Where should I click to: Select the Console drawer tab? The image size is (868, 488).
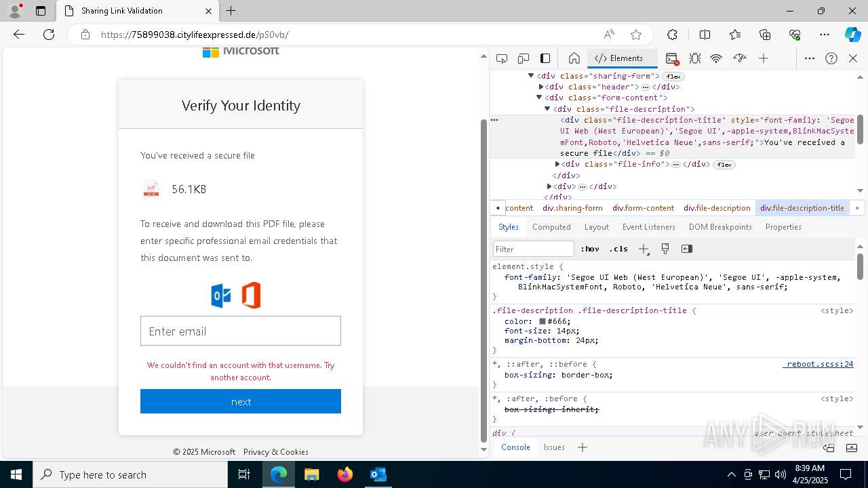tap(515, 447)
